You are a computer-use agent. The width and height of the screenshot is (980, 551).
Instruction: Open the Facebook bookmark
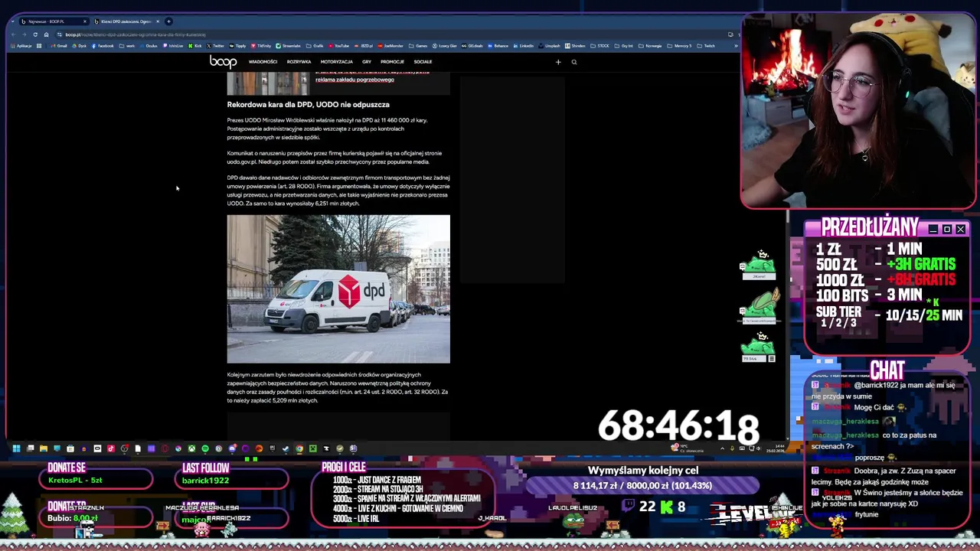(x=103, y=46)
